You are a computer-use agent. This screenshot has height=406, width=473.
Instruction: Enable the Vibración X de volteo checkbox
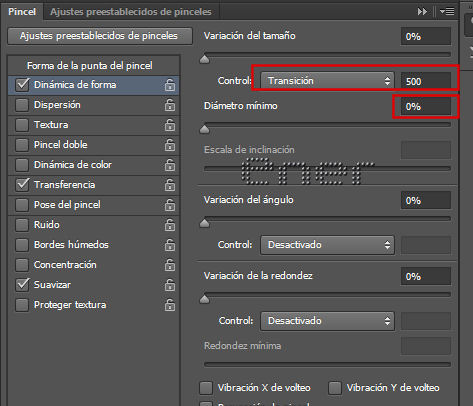pyautogui.click(x=206, y=388)
